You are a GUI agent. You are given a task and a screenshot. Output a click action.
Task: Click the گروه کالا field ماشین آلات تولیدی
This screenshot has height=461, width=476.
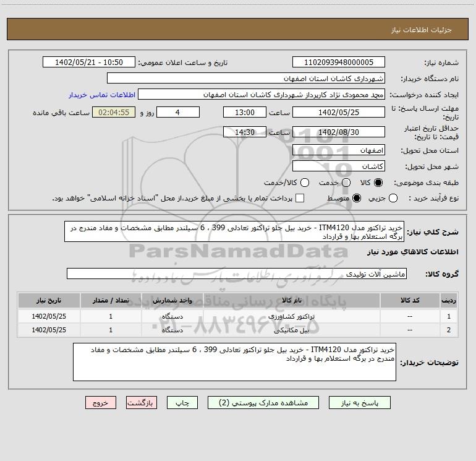pyautogui.click(x=237, y=274)
